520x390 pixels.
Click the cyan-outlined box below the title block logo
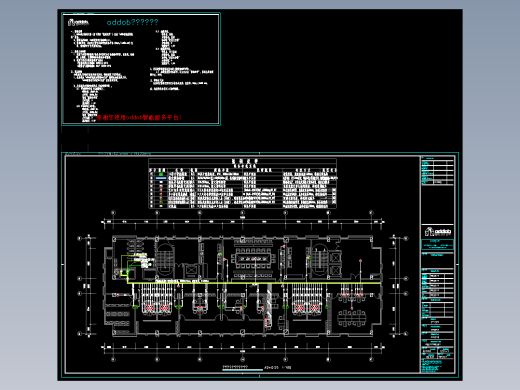[x=437, y=245]
